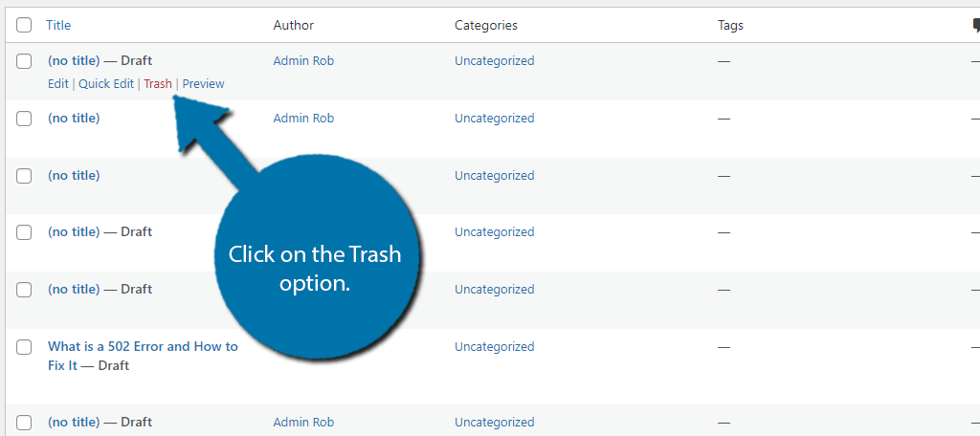Image resolution: width=980 pixels, height=436 pixels.
Task: Move the hovered draft to Trash
Action: pos(158,84)
